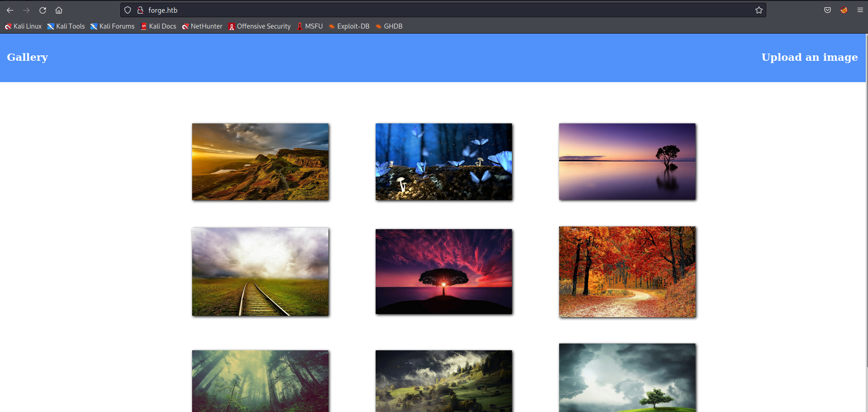Image resolution: width=868 pixels, height=412 pixels.
Task: Open the hamburger application menu
Action: tap(860, 10)
